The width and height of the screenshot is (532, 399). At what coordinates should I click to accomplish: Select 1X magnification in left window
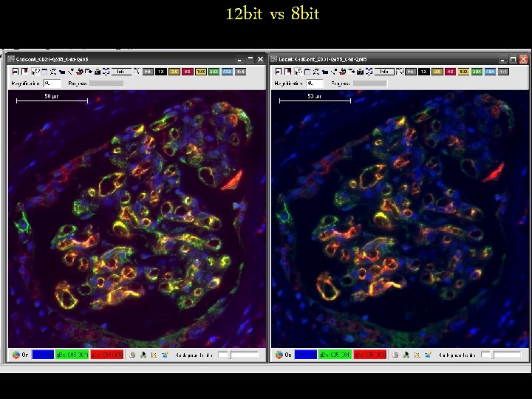click(161, 72)
